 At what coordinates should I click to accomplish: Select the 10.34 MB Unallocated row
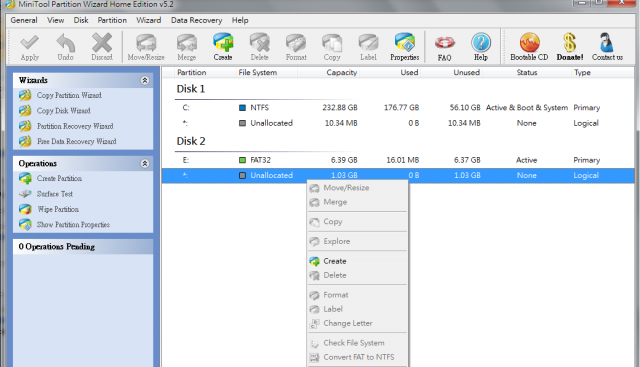click(398, 123)
